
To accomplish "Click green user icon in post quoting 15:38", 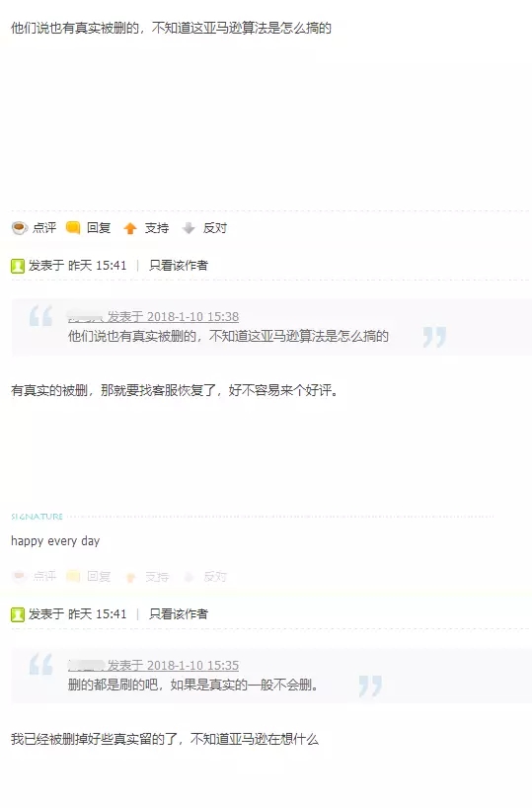I will tap(18, 266).
